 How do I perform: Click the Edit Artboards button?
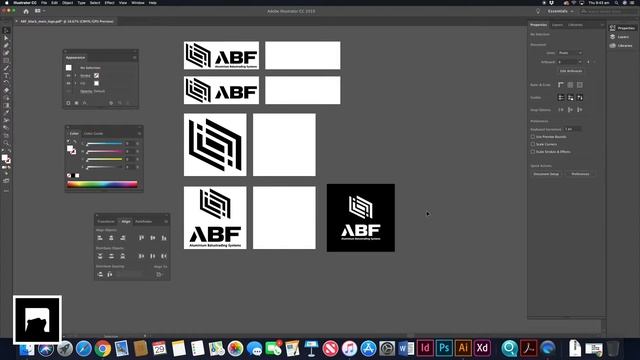click(x=571, y=71)
